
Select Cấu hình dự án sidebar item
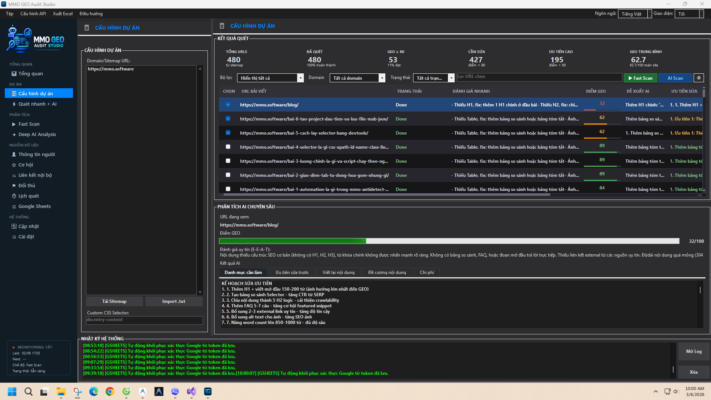tap(39, 93)
